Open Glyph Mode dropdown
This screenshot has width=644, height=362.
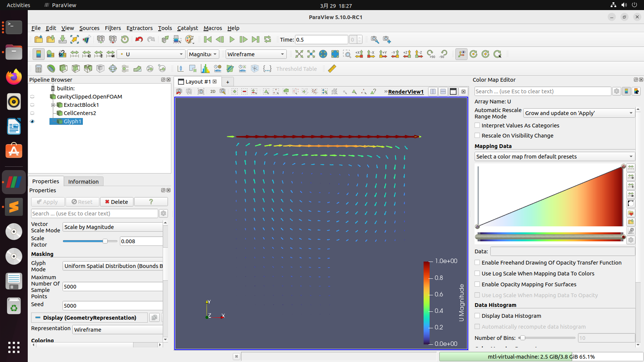[112, 266]
